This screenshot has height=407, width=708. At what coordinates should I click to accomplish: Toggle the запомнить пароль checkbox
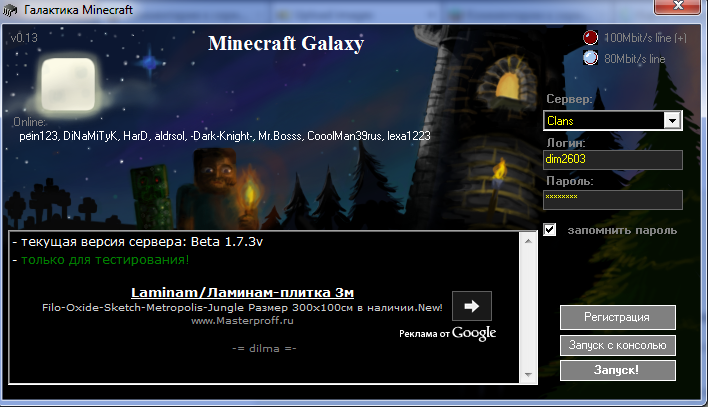(550, 230)
